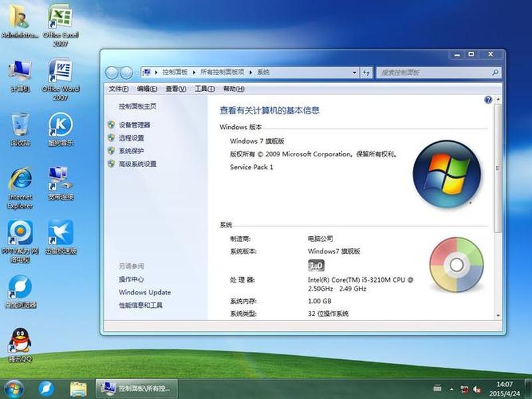
Task: Click '32 位操作系统' value
Action: point(328,314)
